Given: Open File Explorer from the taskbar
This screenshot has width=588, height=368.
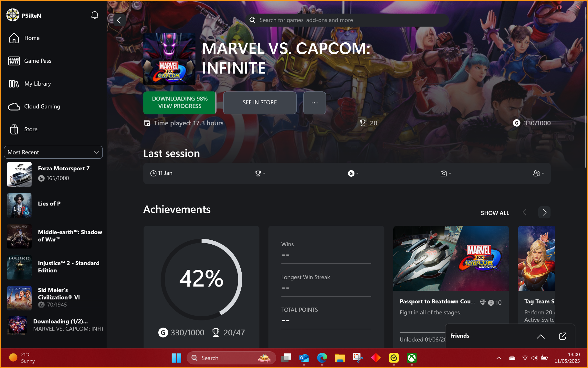Looking at the screenshot, I should (x=340, y=358).
